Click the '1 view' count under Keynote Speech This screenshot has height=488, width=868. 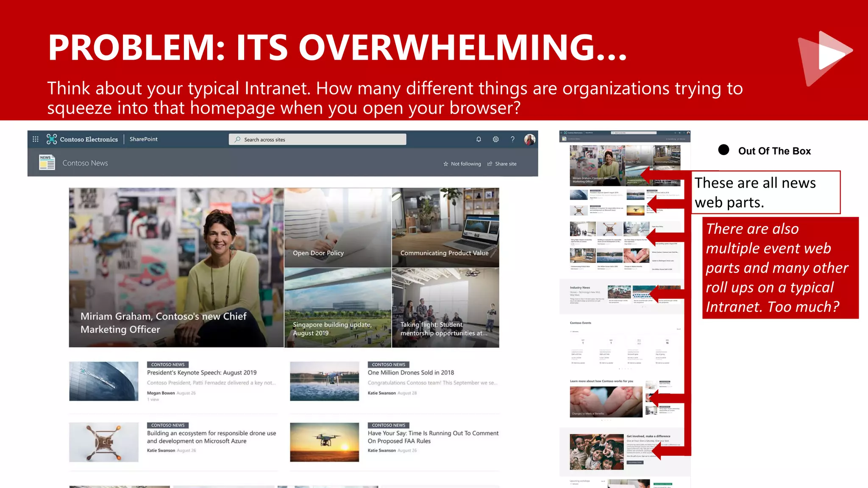coord(153,399)
